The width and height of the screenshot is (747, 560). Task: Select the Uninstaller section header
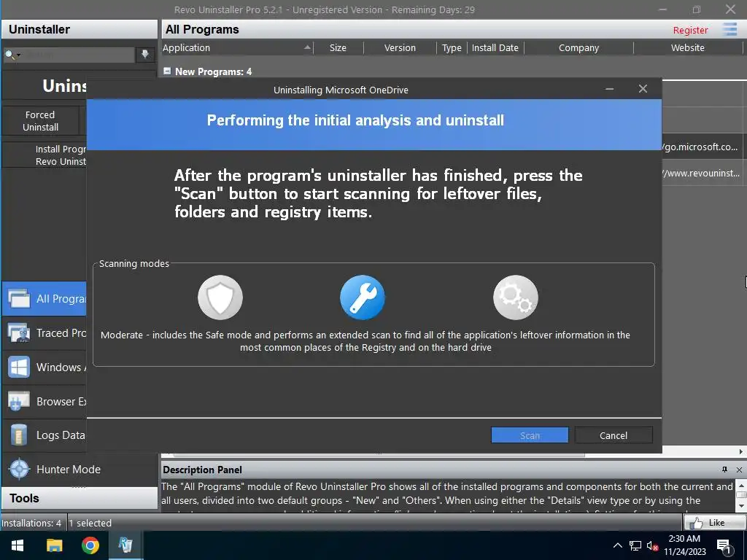[79, 29]
